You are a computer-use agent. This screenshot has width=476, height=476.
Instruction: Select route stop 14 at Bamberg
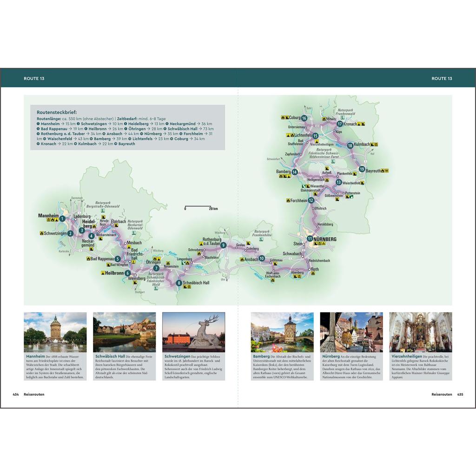[294, 172]
